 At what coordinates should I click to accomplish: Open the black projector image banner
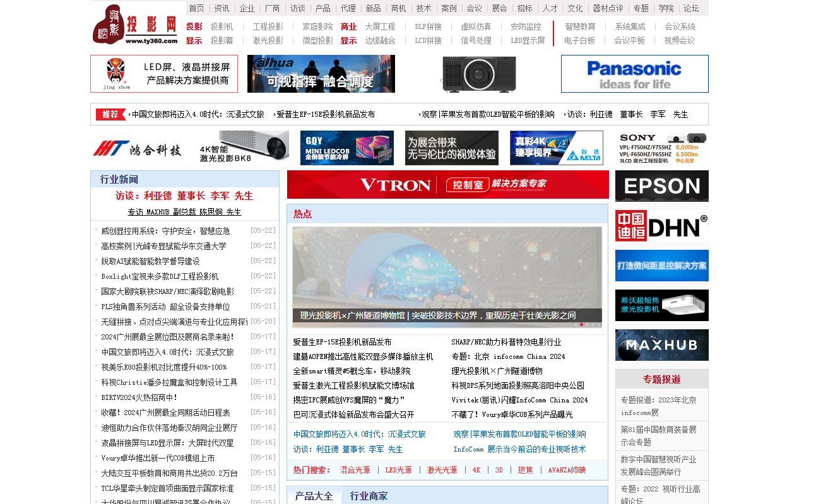coord(478,74)
